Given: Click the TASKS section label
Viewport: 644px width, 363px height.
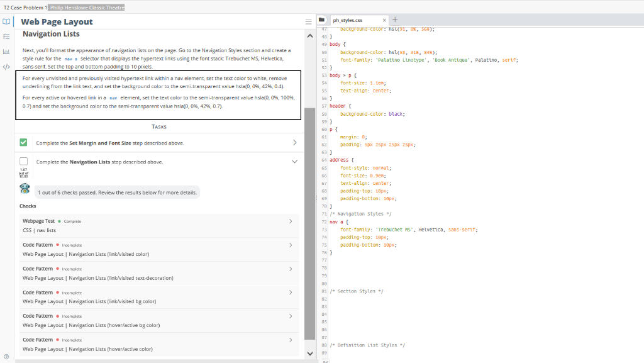Looking at the screenshot, I should 159,127.
